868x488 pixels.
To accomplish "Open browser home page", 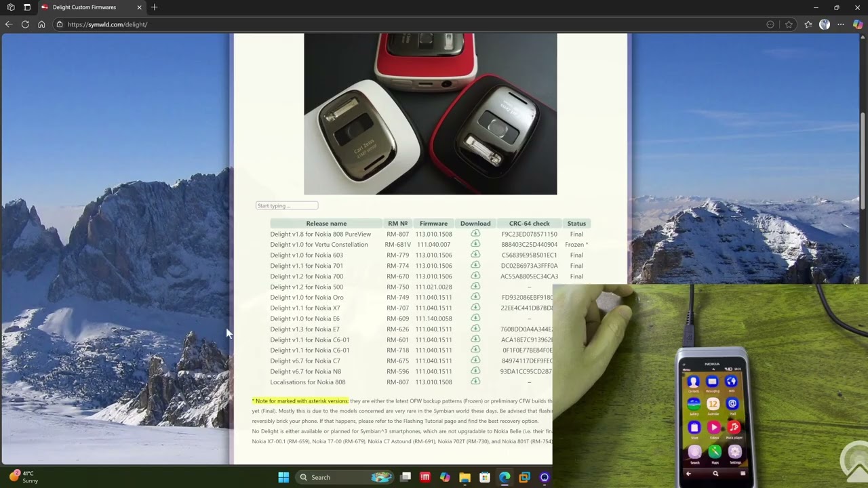I will point(41,24).
